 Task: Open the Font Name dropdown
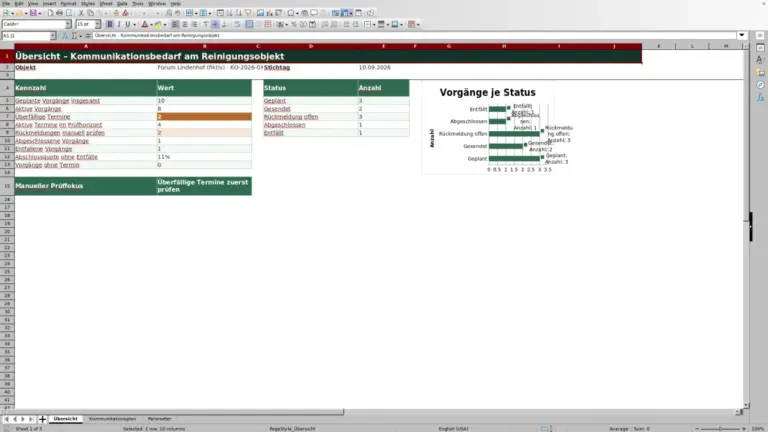(x=68, y=24)
